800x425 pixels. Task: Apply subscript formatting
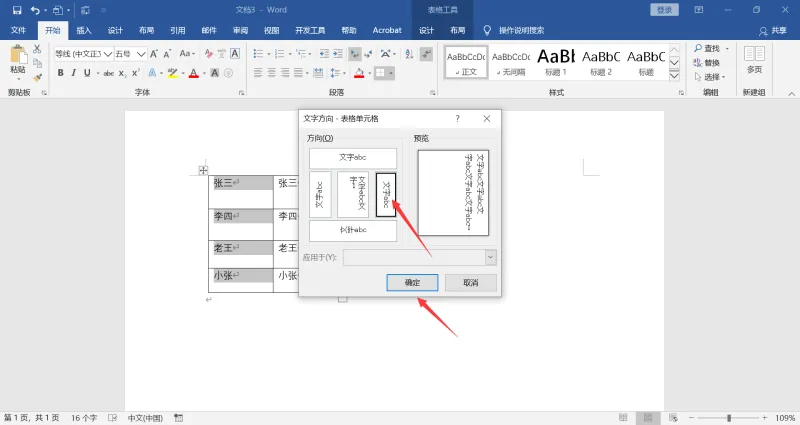pyautogui.click(x=122, y=73)
